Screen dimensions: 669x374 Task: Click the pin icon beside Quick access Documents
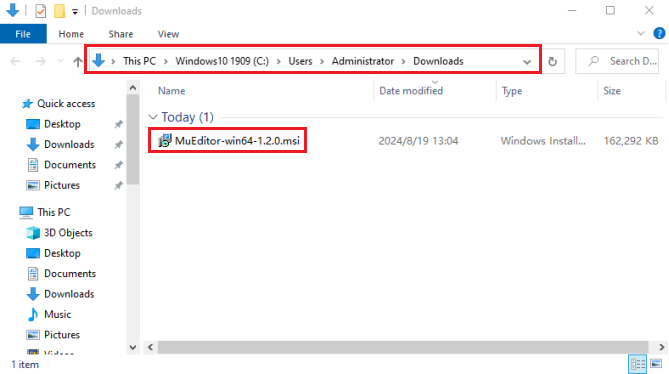pos(118,165)
